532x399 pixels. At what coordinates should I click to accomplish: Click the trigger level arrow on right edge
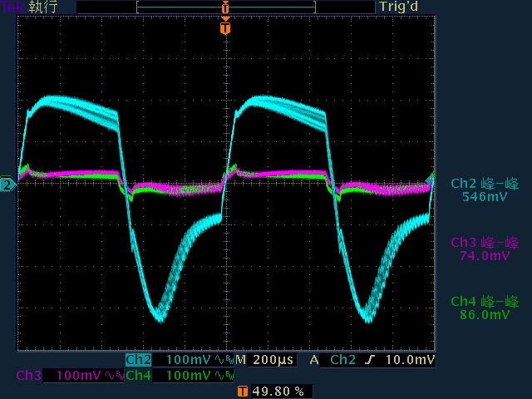[431, 179]
